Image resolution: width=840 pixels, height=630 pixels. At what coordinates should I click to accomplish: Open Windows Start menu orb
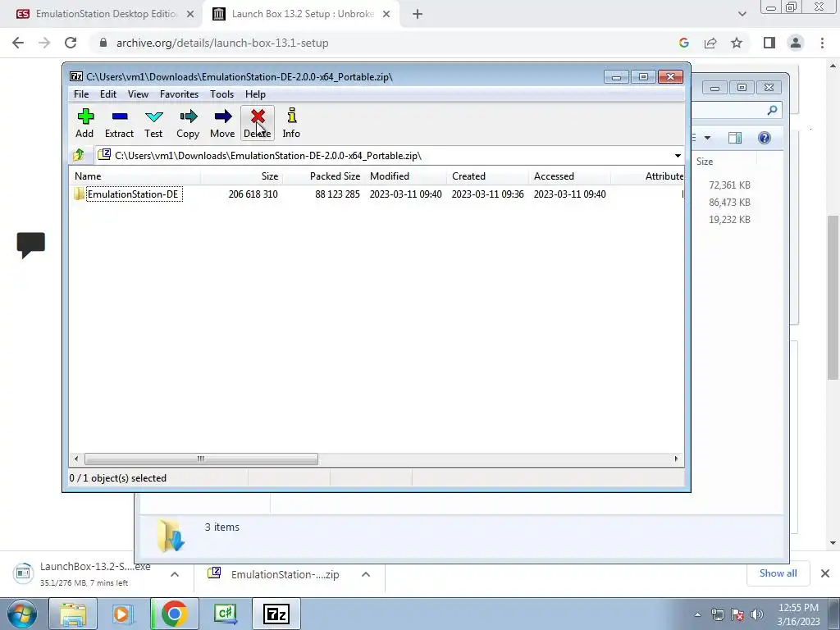click(22, 614)
